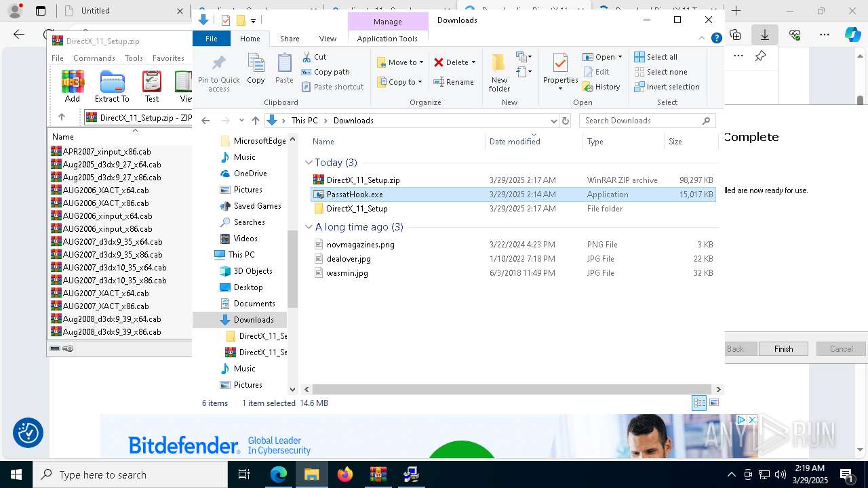Image resolution: width=868 pixels, height=488 pixels.
Task: Click Edge downloads icon in browser toolbar
Action: pyautogui.click(x=765, y=35)
